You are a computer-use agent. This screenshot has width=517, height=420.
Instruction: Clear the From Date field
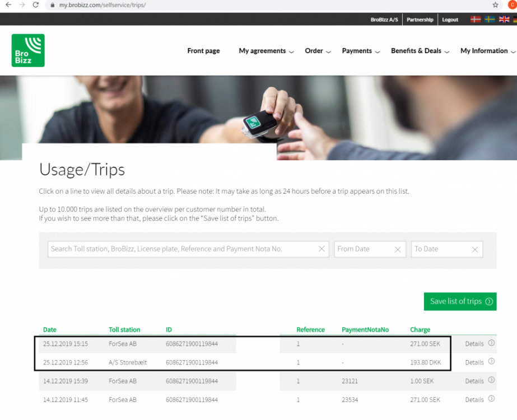tap(398, 250)
